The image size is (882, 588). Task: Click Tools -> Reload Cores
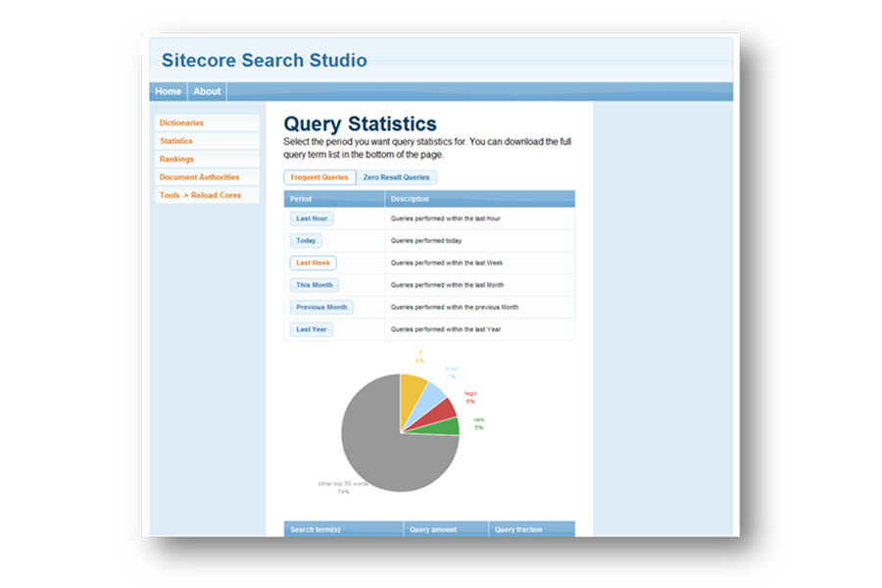click(x=201, y=195)
